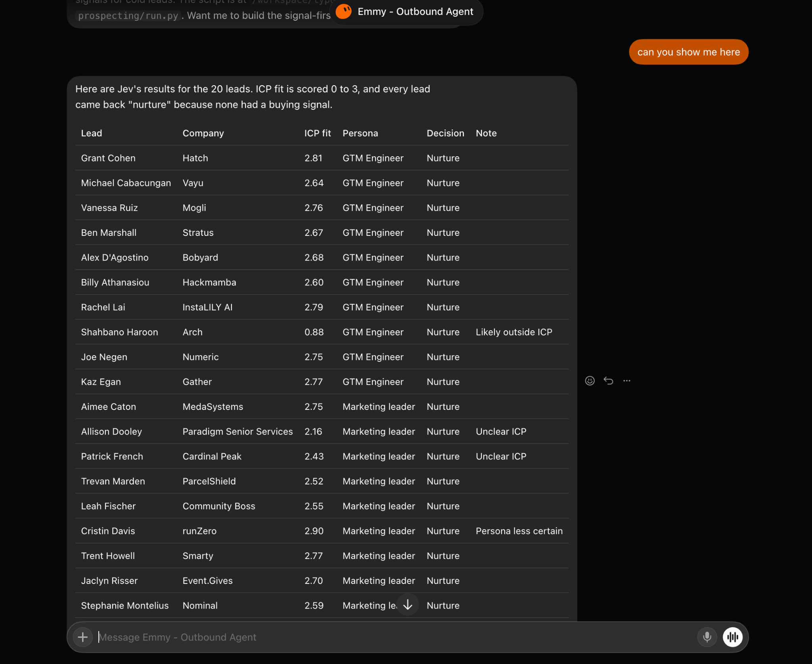Click the Emmy agent orange avatar icon
This screenshot has width=812, height=664.
pos(343,11)
